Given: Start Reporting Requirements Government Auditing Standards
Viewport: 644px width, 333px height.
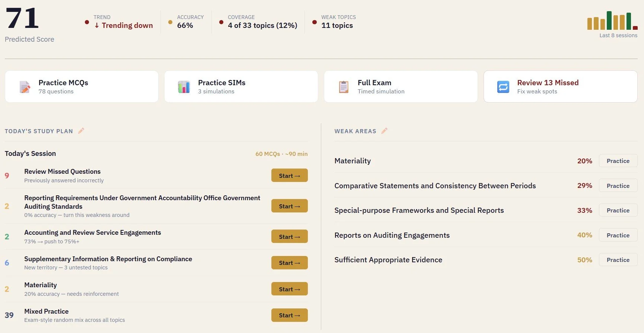Looking at the screenshot, I should 290,206.
